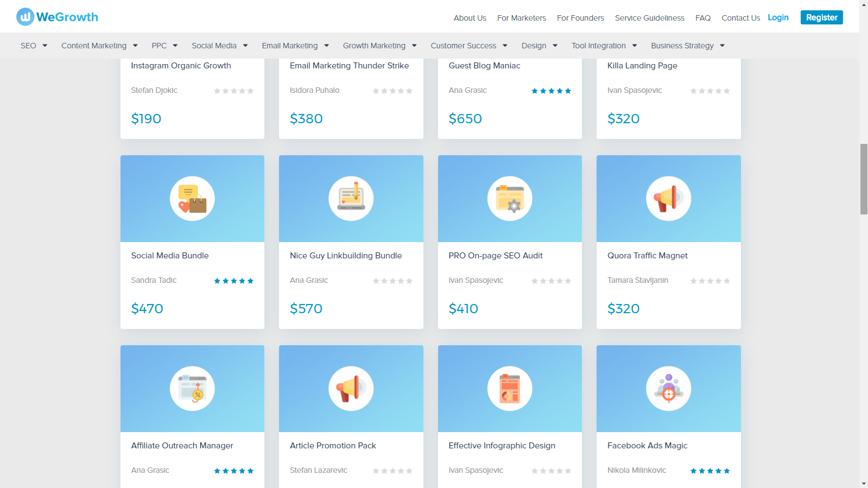
Task: Click star rating for Email Marketing Thunder Strike
Action: pos(392,91)
